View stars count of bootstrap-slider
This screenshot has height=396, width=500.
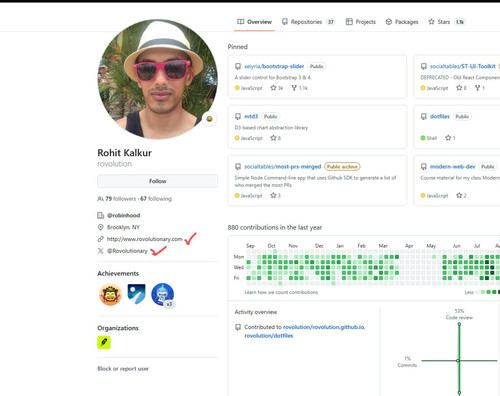pyautogui.click(x=277, y=88)
